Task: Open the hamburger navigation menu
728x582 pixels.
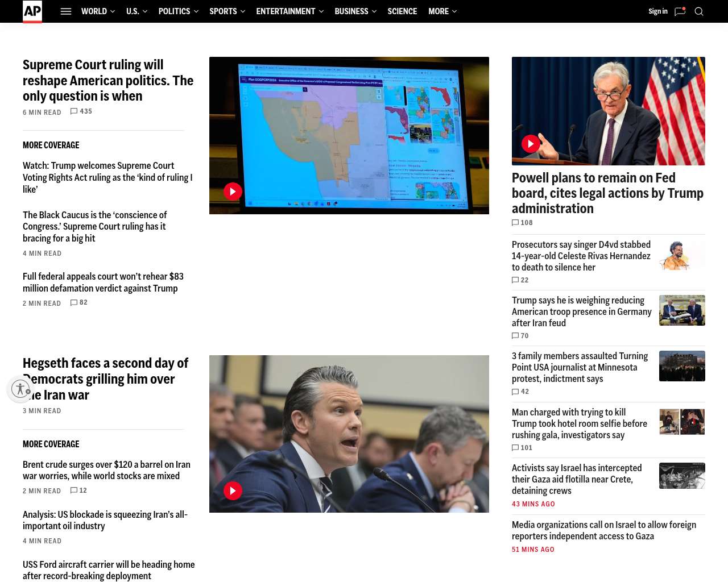Action: (x=66, y=11)
